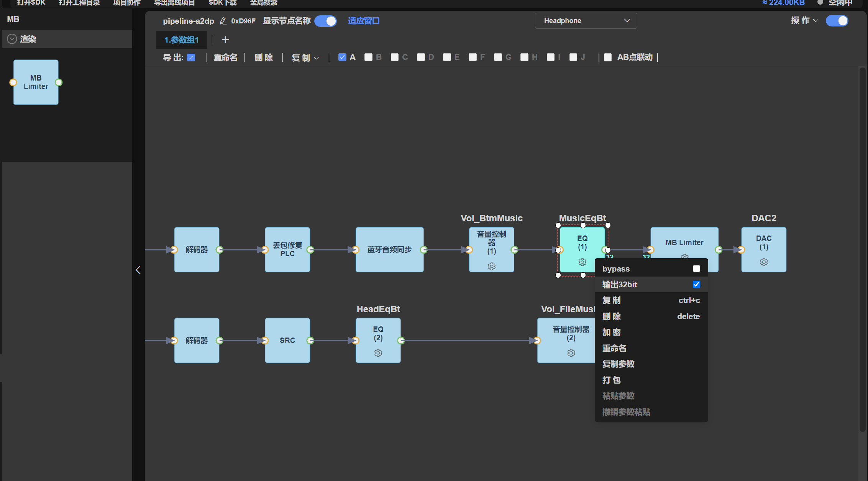
Task: Collapse the 渲染 section expander
Action: 12,39
